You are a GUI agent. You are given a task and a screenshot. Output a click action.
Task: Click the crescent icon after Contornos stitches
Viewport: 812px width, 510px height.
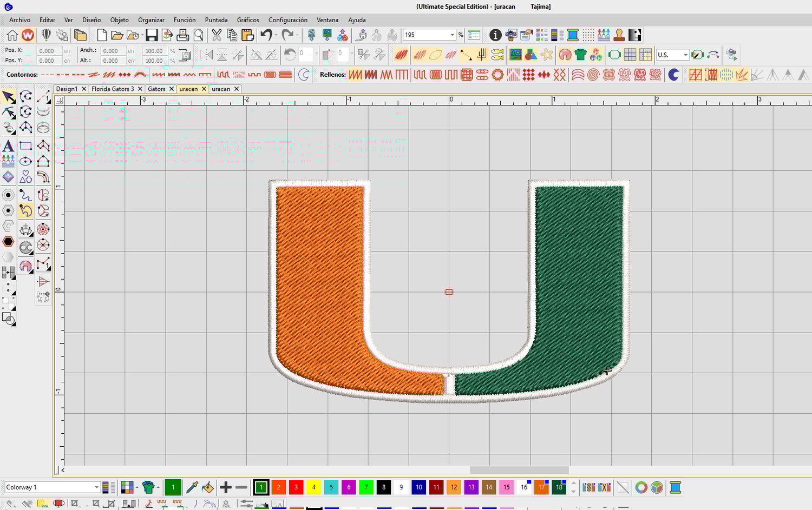click(304, 75)
